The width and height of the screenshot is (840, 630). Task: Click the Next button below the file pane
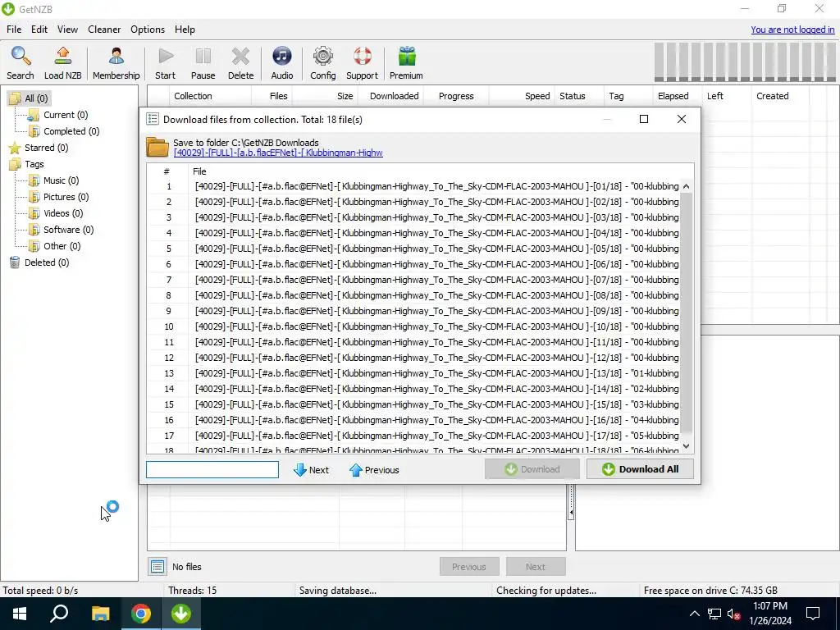(536, 566)
